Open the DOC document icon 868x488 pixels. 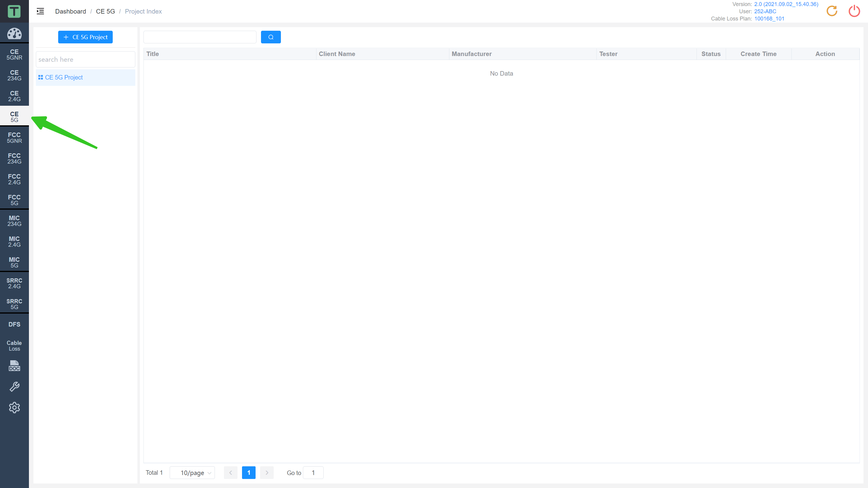14,366
